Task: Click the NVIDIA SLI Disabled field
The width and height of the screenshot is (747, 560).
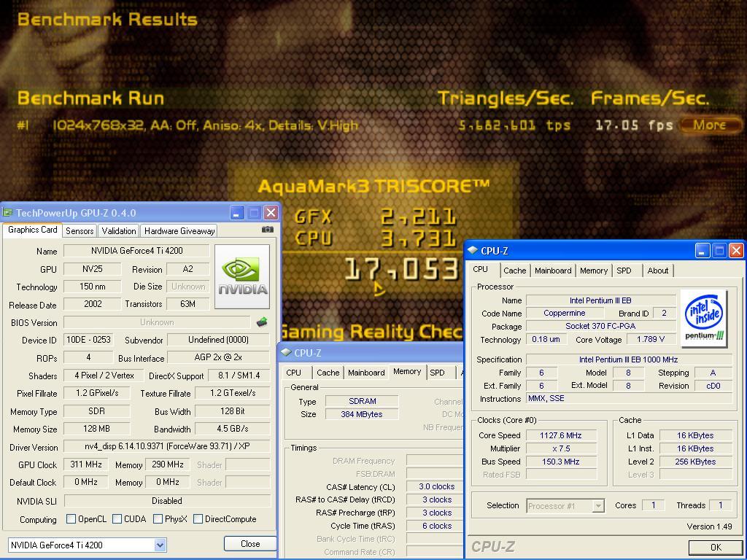Action: [167, 500]
